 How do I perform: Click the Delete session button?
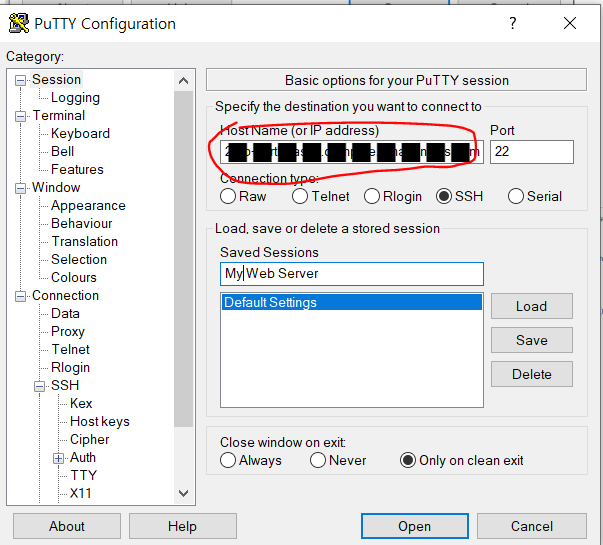(531, 374)
